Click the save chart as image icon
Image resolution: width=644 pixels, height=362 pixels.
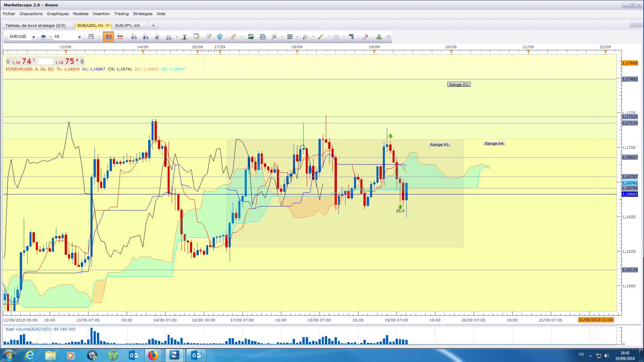point(251,37)
